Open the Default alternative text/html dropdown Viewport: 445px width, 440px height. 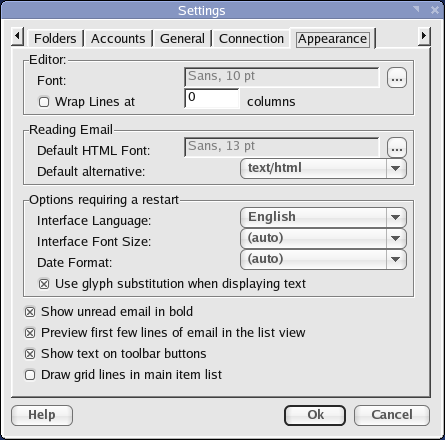click(323, 168)
